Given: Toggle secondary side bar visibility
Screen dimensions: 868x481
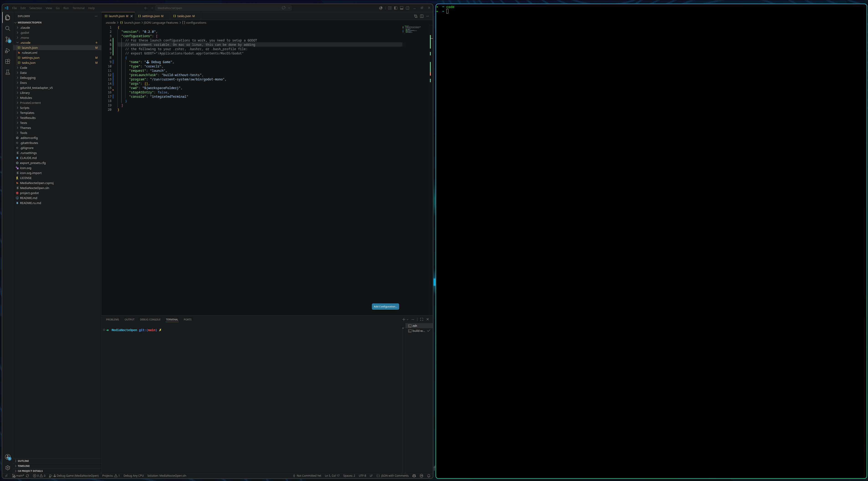Looking at the screenshot, I should click(407, 8).
